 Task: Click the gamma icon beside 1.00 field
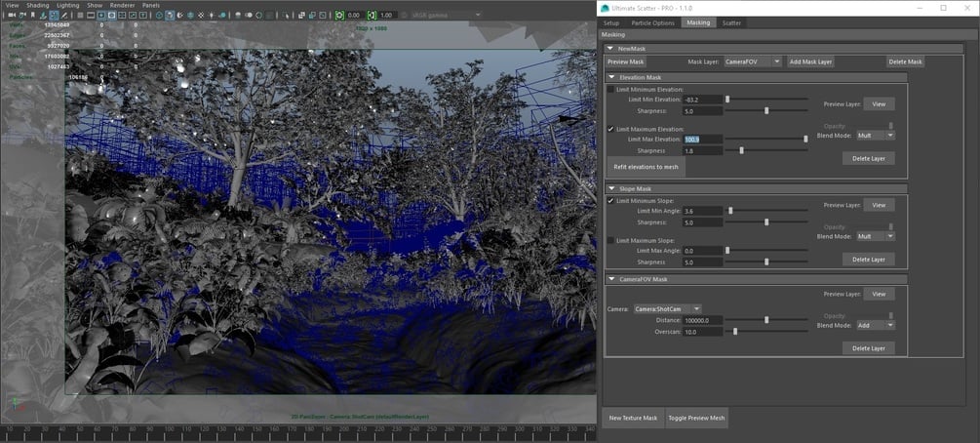coord(372,16)
